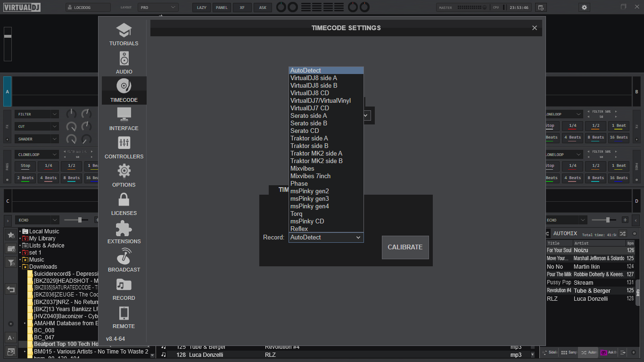Open the Record settings section

tap(124, 288)
